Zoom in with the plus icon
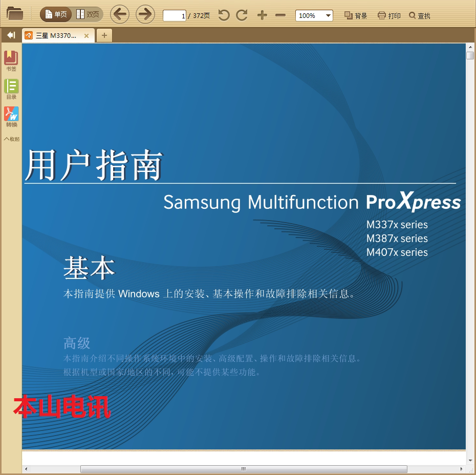 (262, 15)
